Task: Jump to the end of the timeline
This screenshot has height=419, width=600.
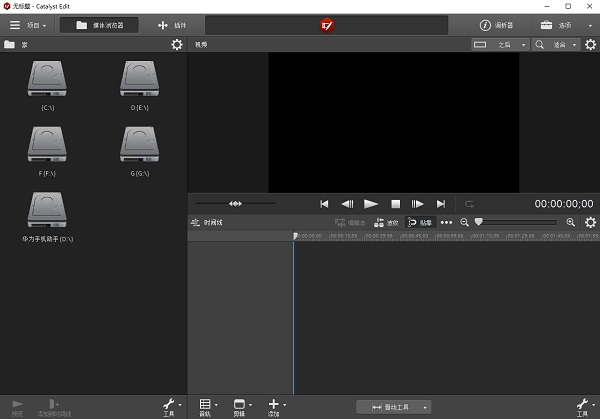Action: tap(441, 203)
